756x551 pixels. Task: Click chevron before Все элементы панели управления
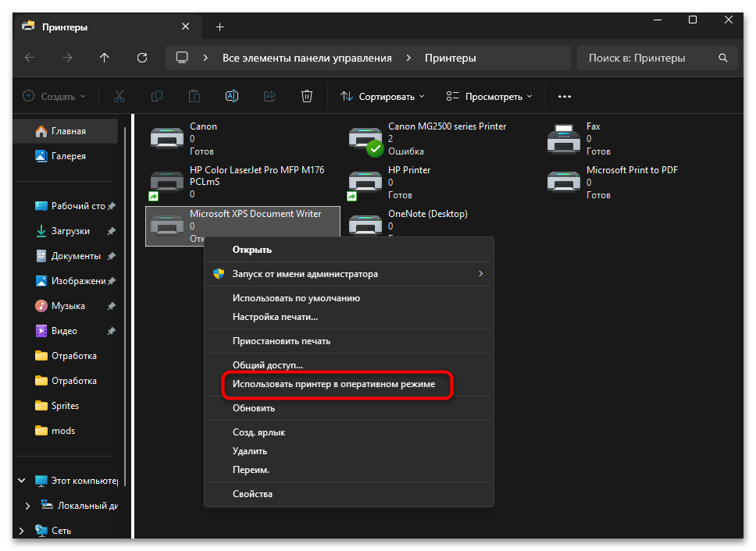205,58
